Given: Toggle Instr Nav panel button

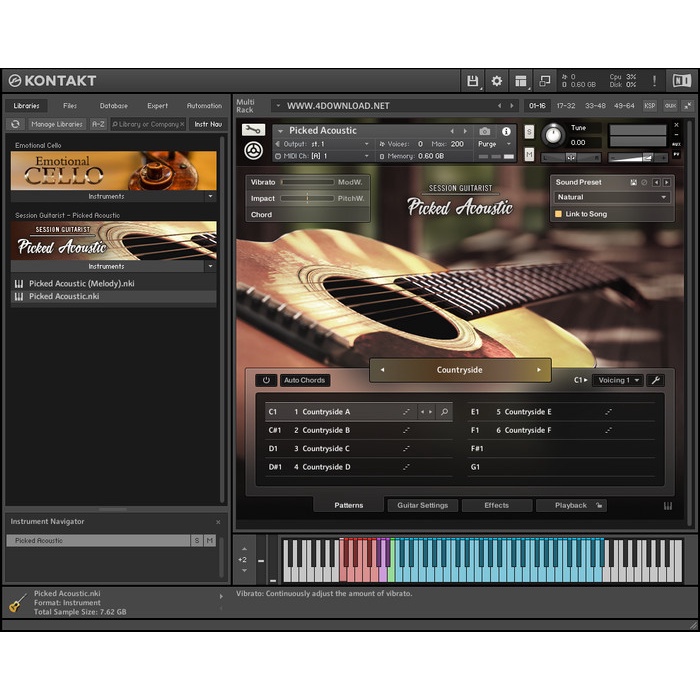Looking at the screenshot, I should click(x=208, y=124).
